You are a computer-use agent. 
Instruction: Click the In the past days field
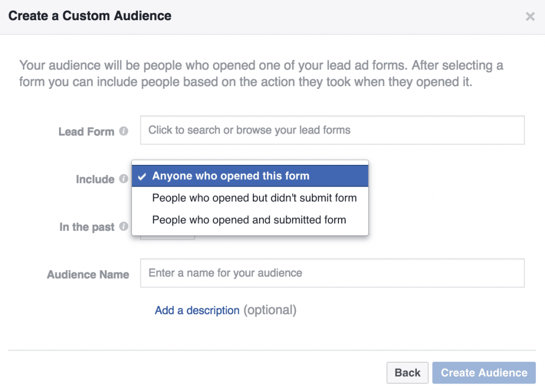(168, 237)
